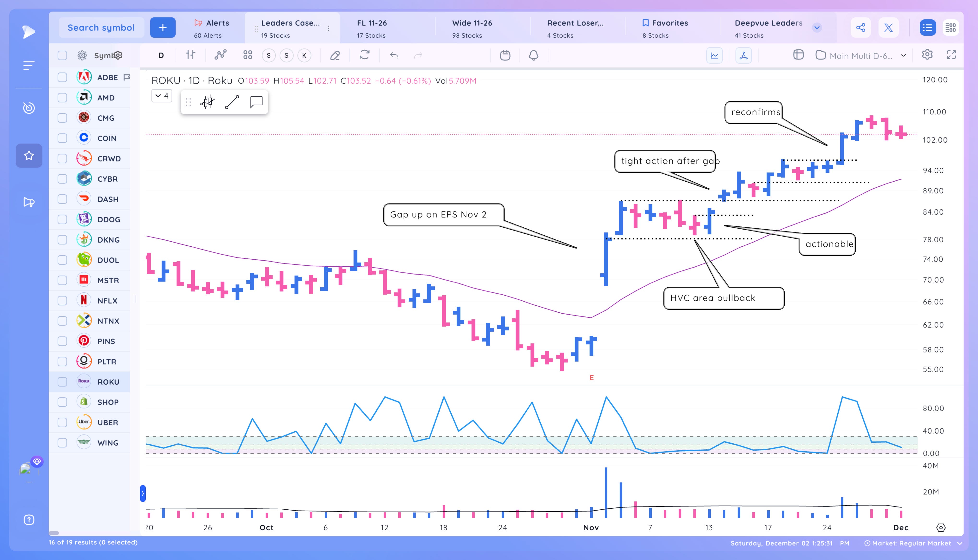Switch to the Wide 11-26 tab
The image size is (978, 560).
coord(472,29)
